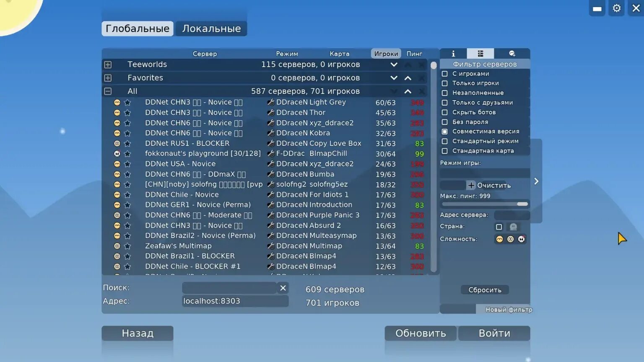644x362 pixels.
Task: Toggle favorite star for fokkonaut's playground
Action: [127, 154]
